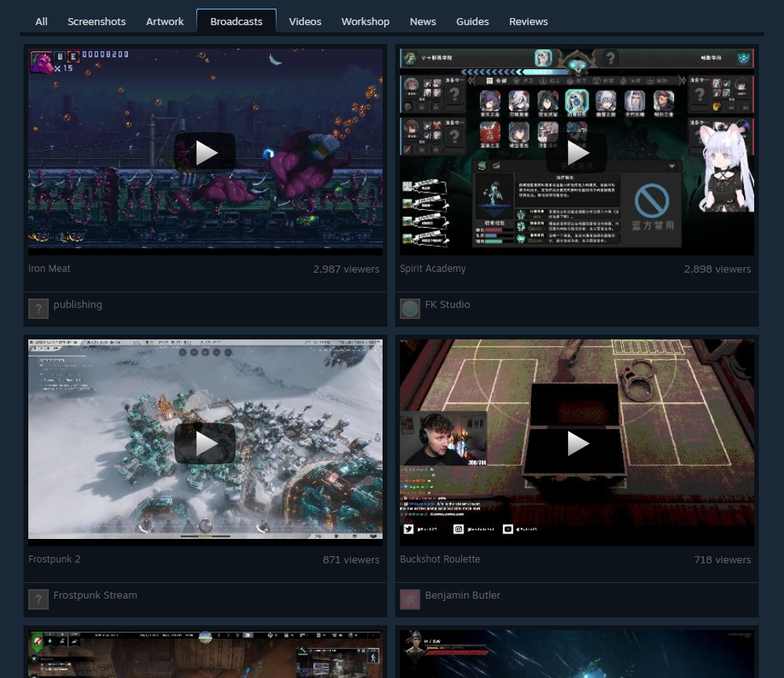Open the broadcast thumbnail below Benjamin Butler
Image resolution: width=784 pixels, height=678 pixels.
pyautogui.click(x=577, y=654)
